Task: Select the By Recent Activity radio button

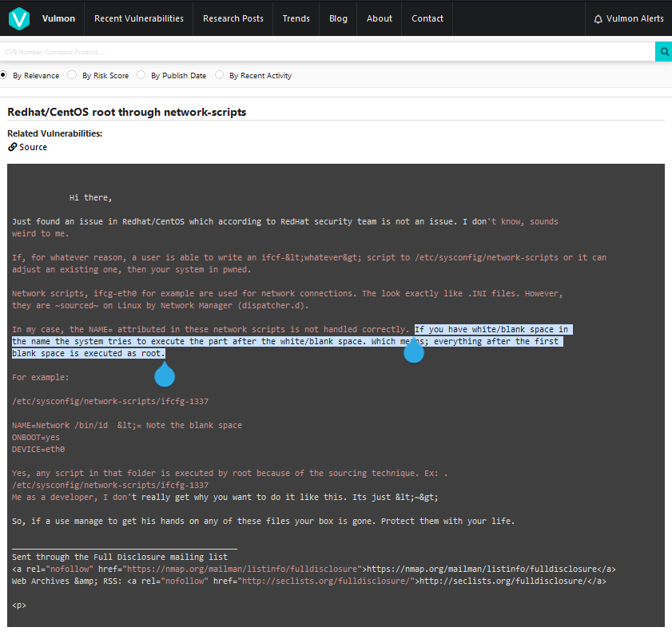Action: point(219,75)
